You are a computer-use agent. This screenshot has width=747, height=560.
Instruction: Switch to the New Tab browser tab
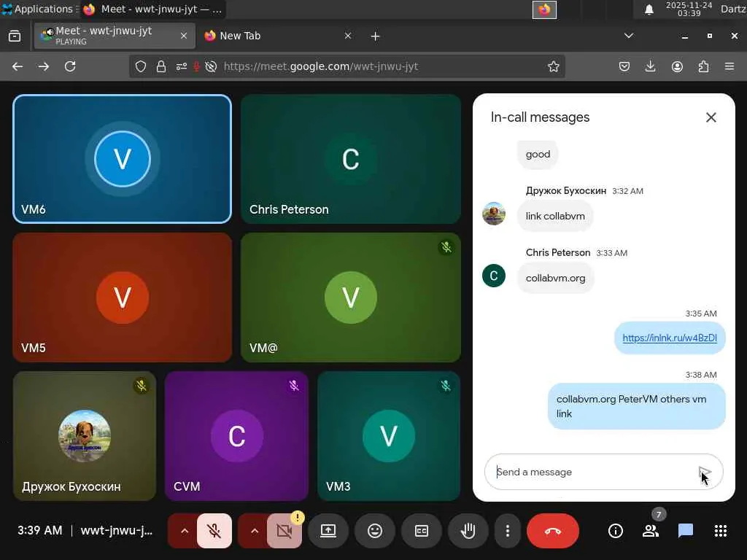(278, 36)
